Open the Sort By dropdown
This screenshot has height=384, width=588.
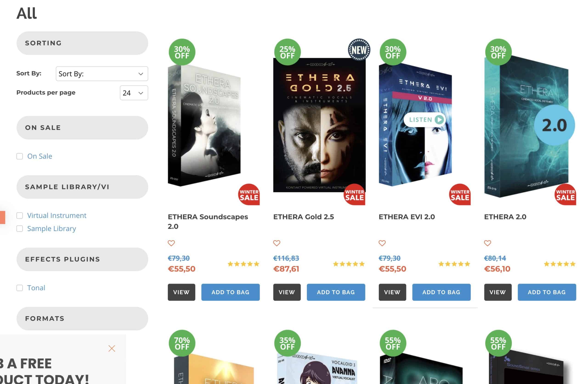[x=102, y=74]
